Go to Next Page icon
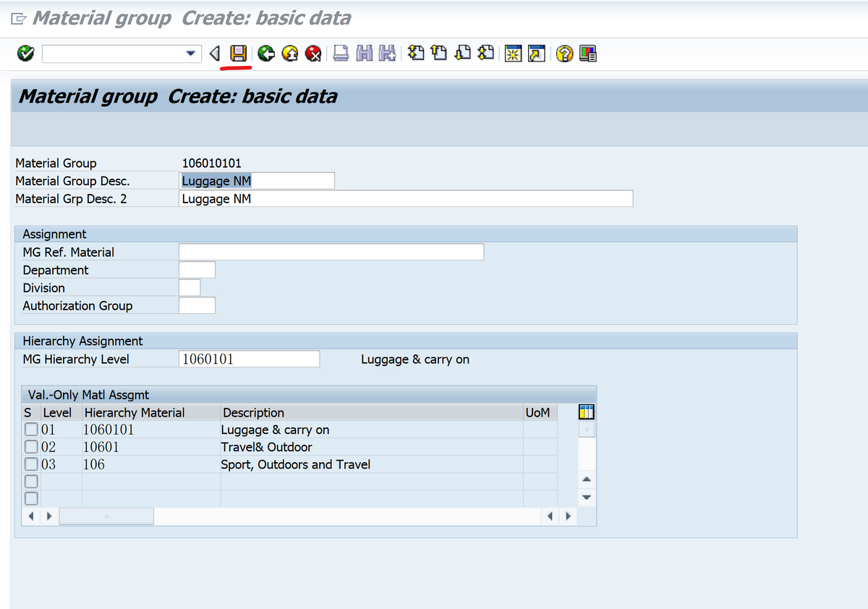The height and width of the screenshot is (609, 868). point(464,54)
